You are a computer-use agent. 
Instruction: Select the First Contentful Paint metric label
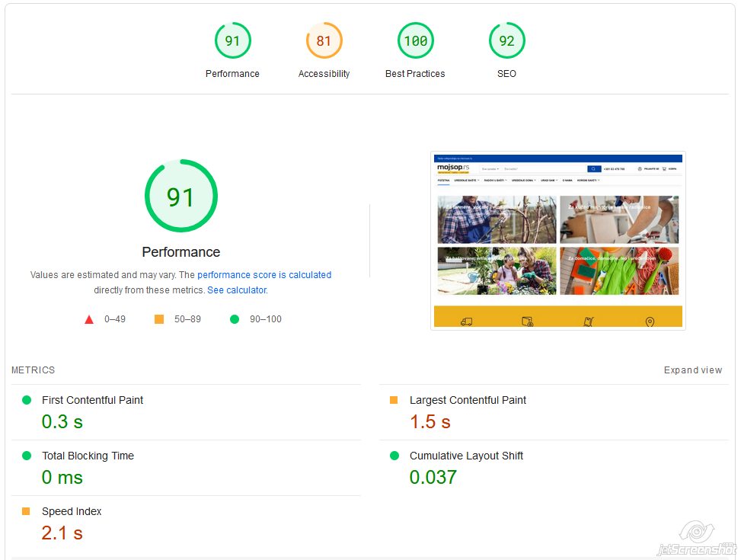(93, 400)
